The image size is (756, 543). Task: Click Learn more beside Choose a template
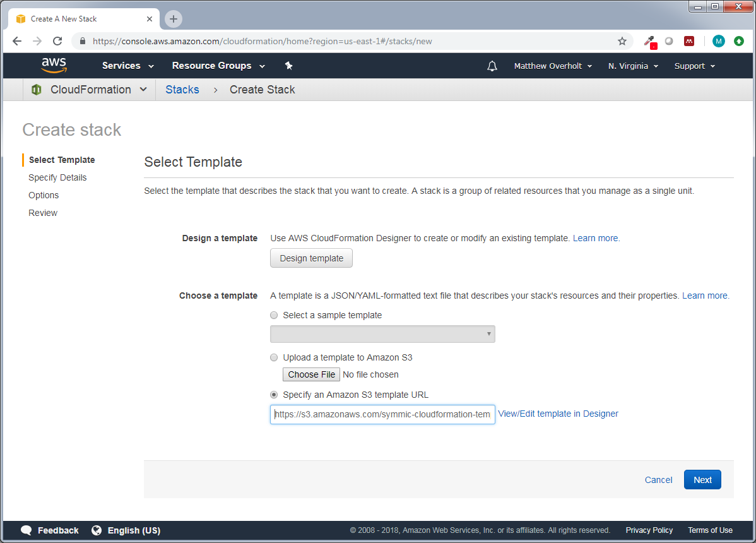(706, 295)
